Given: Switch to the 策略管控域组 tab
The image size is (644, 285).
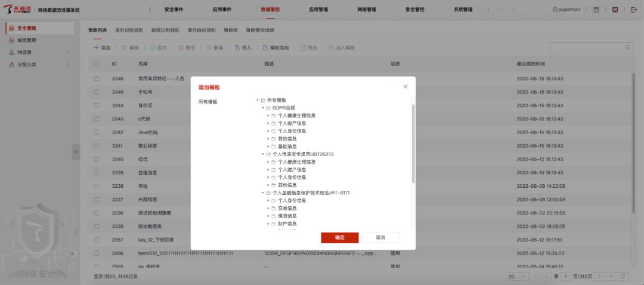Looking at the screenshot, I should coord(259,30).
